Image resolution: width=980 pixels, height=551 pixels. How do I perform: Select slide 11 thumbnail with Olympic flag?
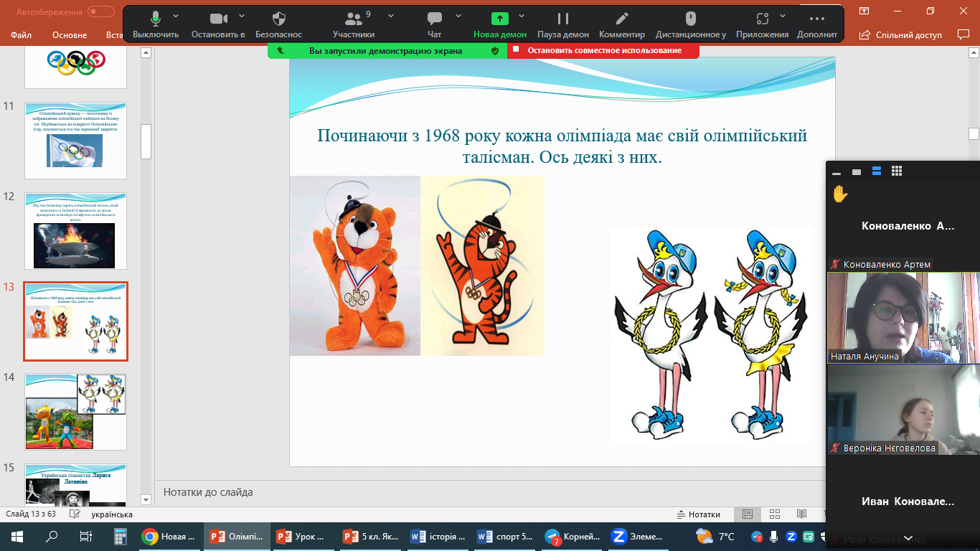point(75,140)
